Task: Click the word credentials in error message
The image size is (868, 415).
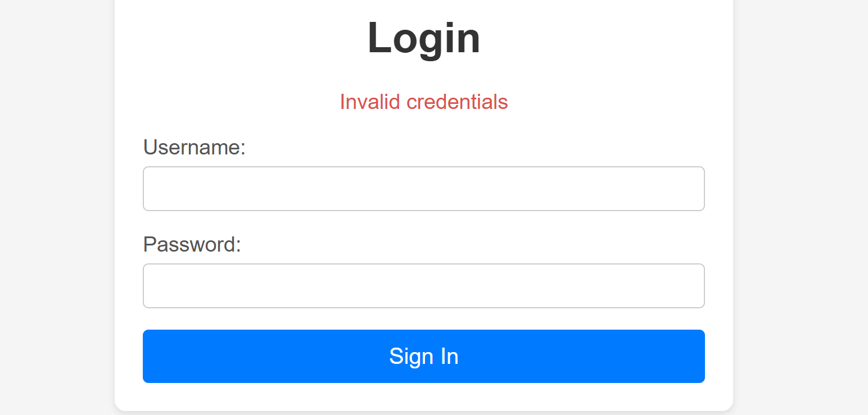Action: coord(457,102)
